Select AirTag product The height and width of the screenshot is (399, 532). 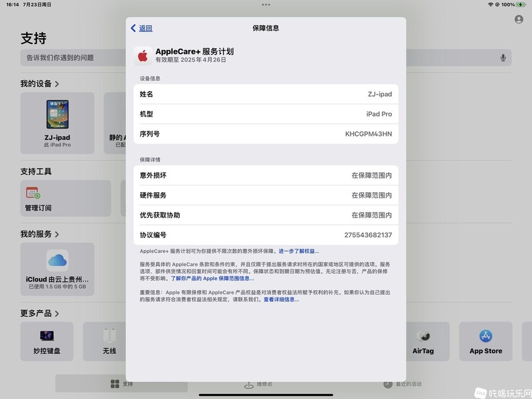click(428, 341)
